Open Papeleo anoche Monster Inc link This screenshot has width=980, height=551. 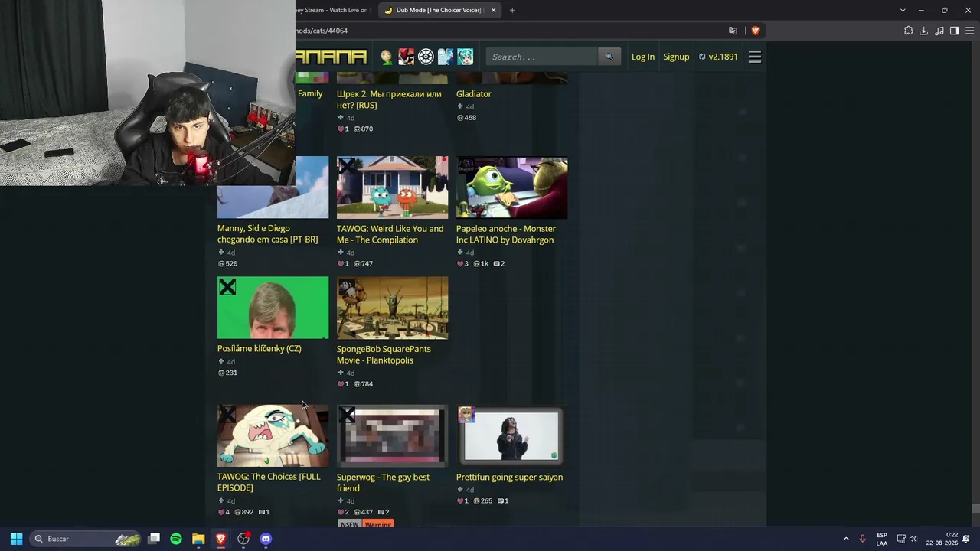coord(506,234)
